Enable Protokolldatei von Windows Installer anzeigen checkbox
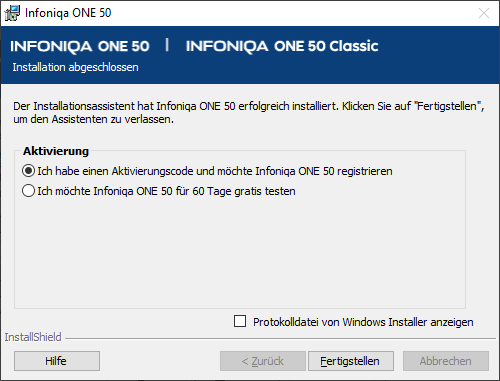 (x=240, y=322)
